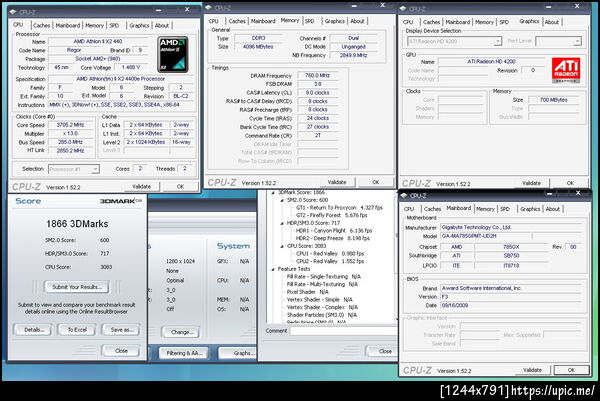Click the 3DMark06 logo in the Score window

[121, 201]
